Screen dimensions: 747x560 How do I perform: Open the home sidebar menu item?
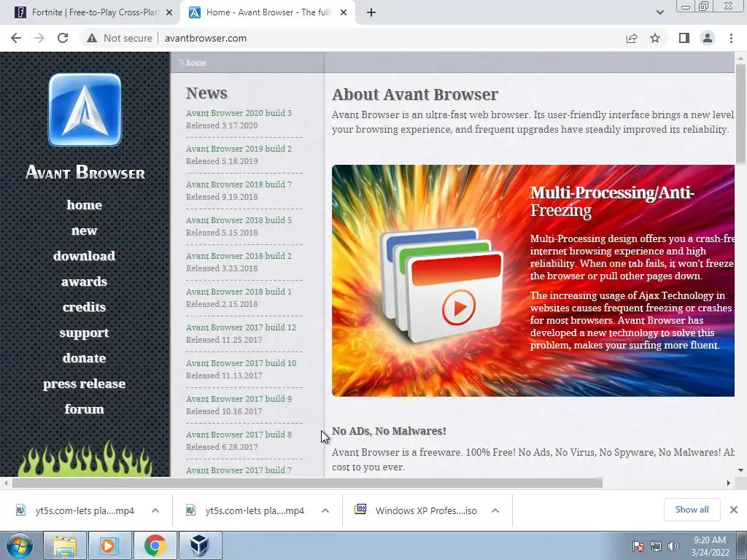point(85,205)
